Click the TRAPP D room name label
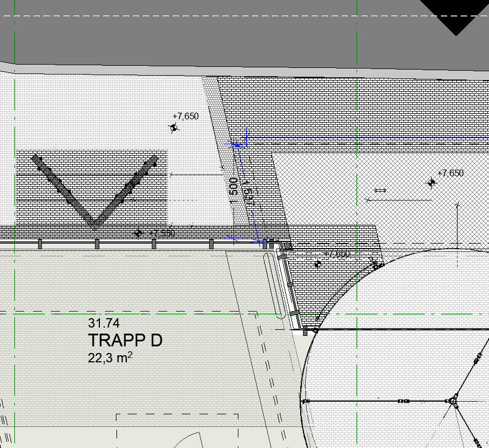The width and height of the screenshot is (489, 448). (x=125, y=341)
